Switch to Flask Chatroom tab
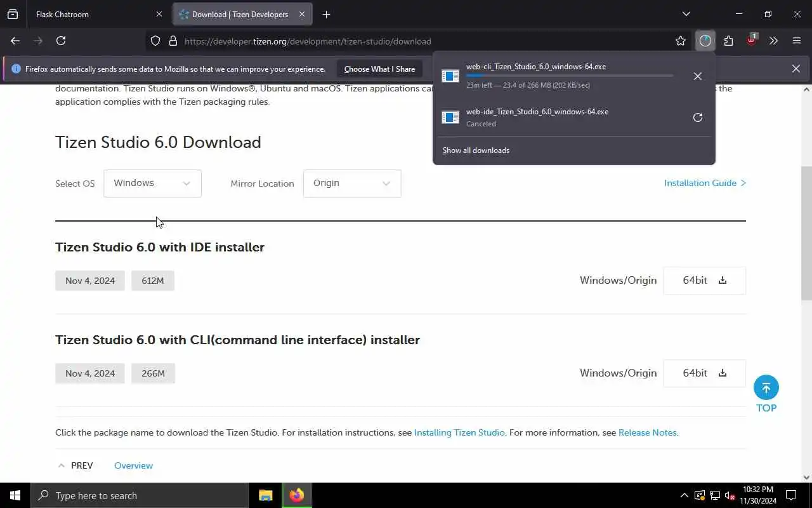 98,14
